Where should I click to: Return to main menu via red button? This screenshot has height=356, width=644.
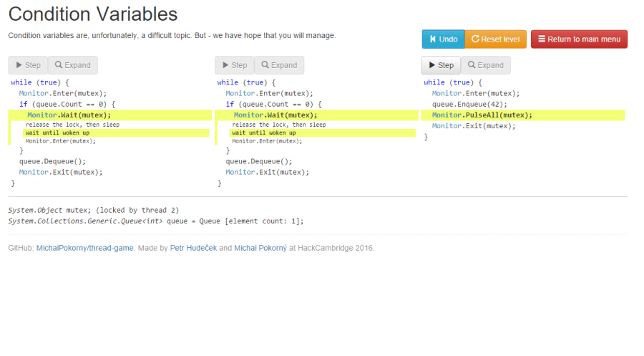579,39
